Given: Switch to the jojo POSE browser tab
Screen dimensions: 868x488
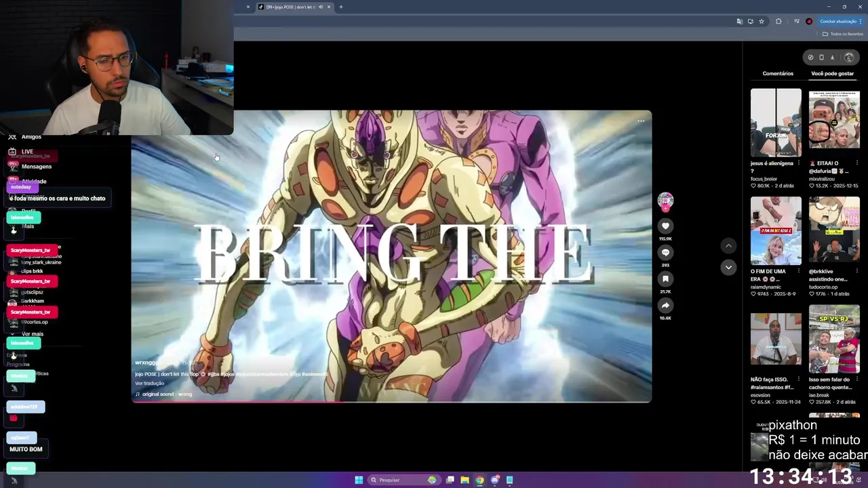Looking at the screenshot, I should tap(294, 7).
